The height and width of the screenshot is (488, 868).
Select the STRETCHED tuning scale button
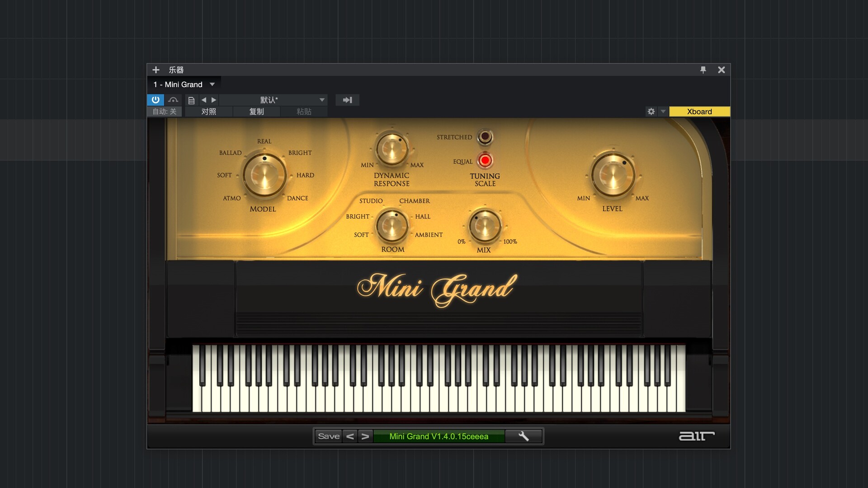click(485, 136)
